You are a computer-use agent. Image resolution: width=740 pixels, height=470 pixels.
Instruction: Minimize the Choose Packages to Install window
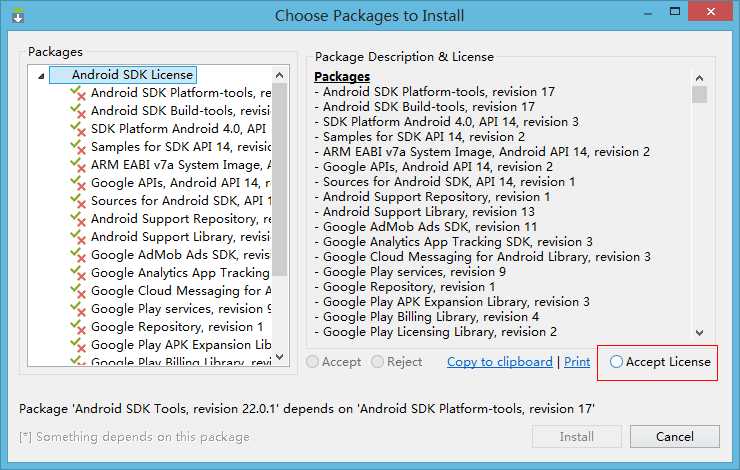pos(648,12)
